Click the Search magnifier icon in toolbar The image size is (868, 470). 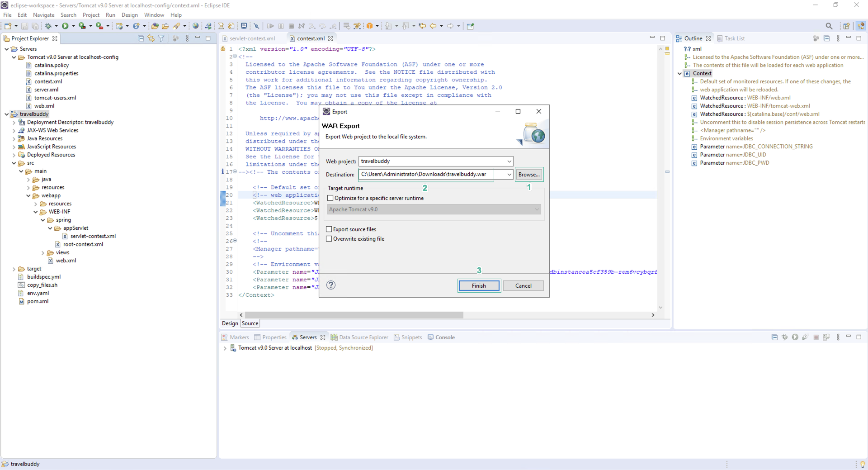click(829, 26)
